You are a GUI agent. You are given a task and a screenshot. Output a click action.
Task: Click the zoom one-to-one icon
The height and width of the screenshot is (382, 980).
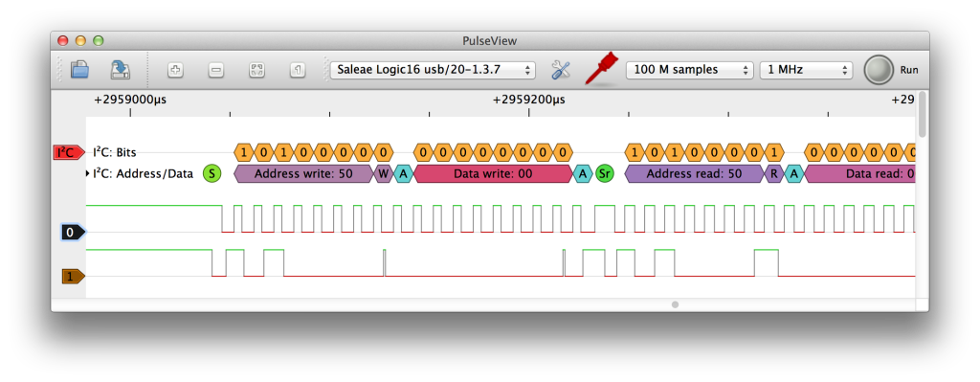pos(298,70)
